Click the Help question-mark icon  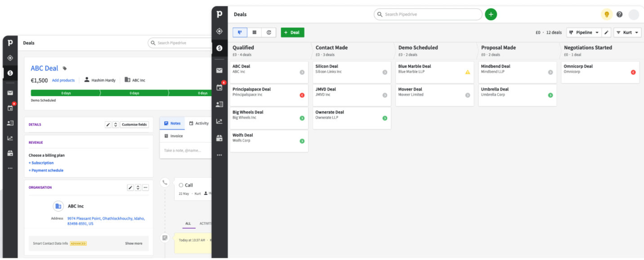[619, 14]
